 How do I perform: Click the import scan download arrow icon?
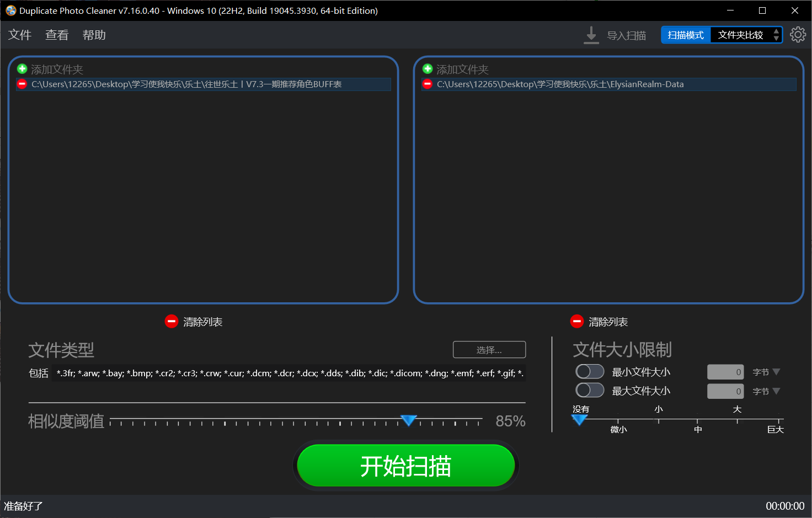point(591,35)
